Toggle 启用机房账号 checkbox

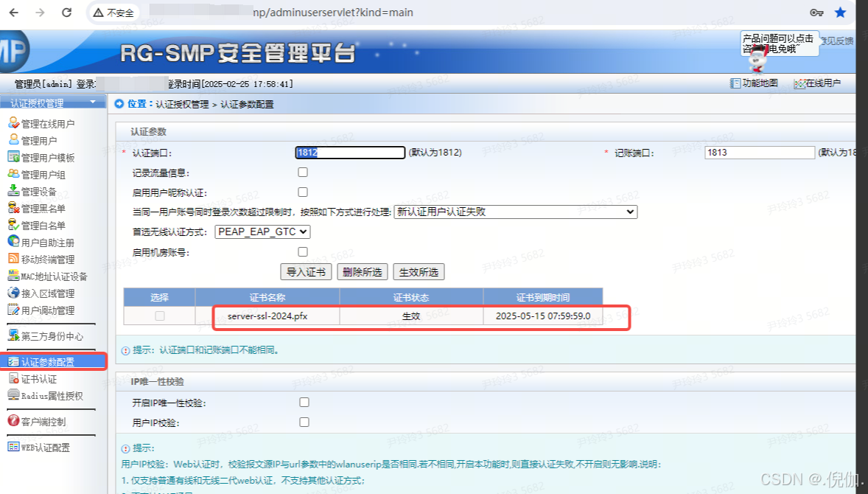tap(303, 251)
